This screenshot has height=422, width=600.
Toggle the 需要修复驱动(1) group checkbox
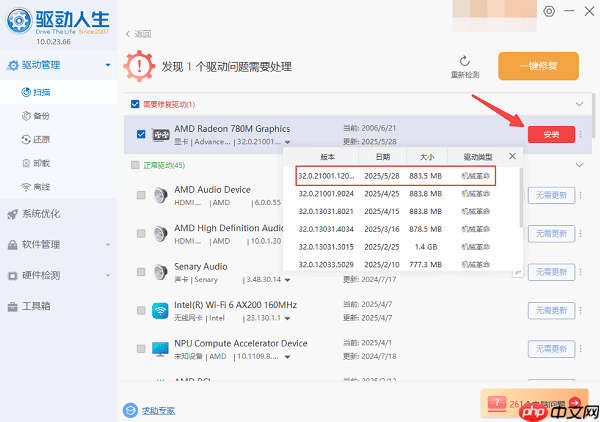pyautogui.click(x=135, y=104)
